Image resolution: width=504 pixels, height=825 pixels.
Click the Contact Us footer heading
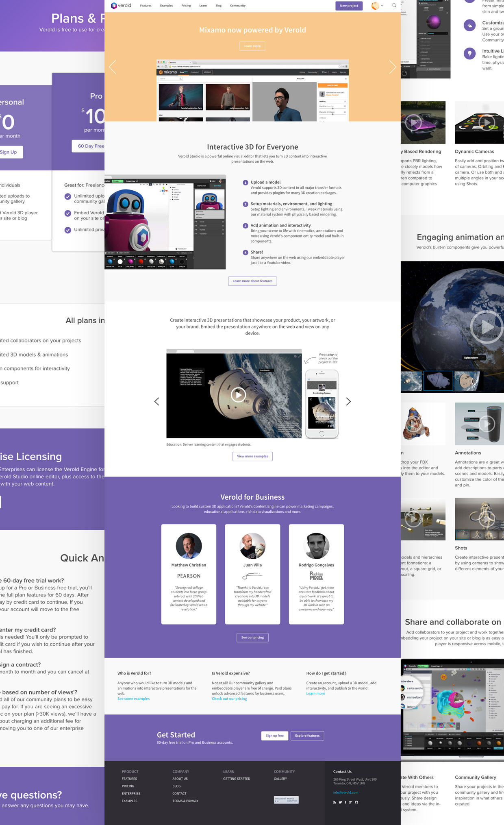[342, 771]
